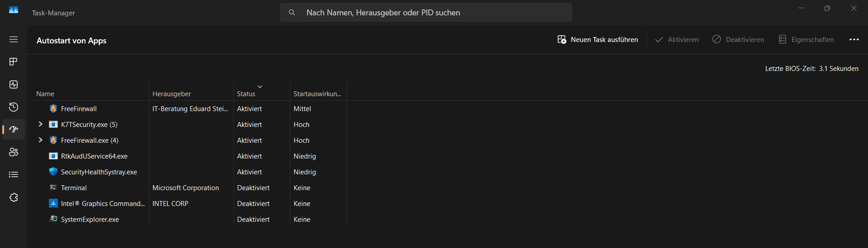The height and width of the screenshot is (248, 868).
Task: Open the three-dots more options menu
Action: tap(854, 40)
